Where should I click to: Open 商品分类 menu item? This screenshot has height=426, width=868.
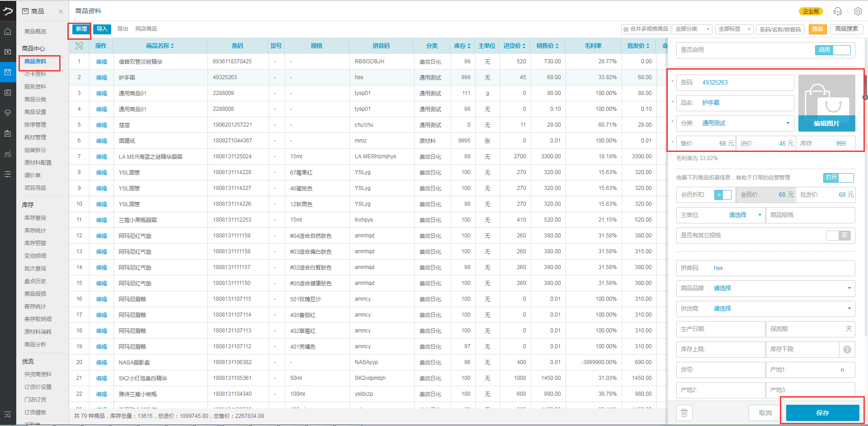(35, 99)
